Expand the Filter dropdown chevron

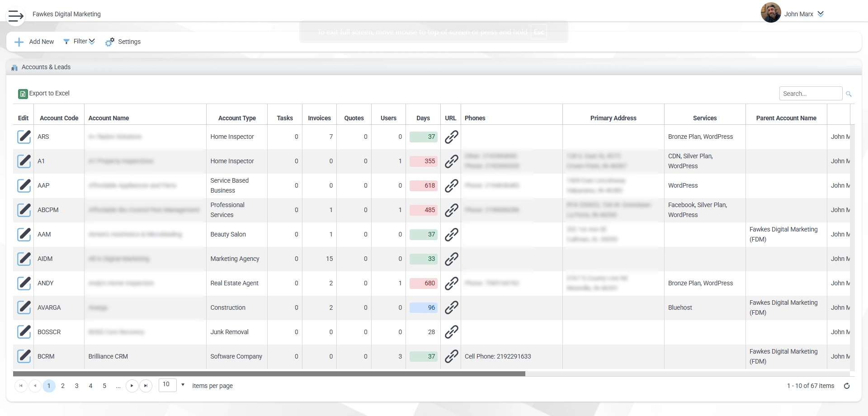[92, 41]
